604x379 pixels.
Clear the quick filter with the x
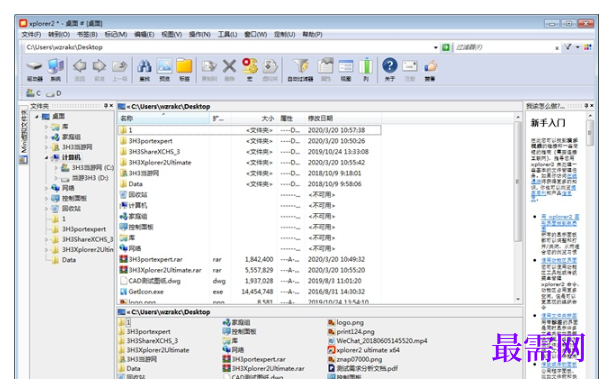557,48
